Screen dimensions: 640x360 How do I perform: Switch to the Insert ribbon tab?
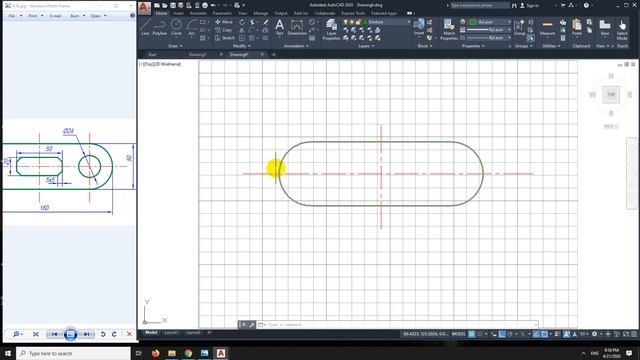tap(178, 13)
